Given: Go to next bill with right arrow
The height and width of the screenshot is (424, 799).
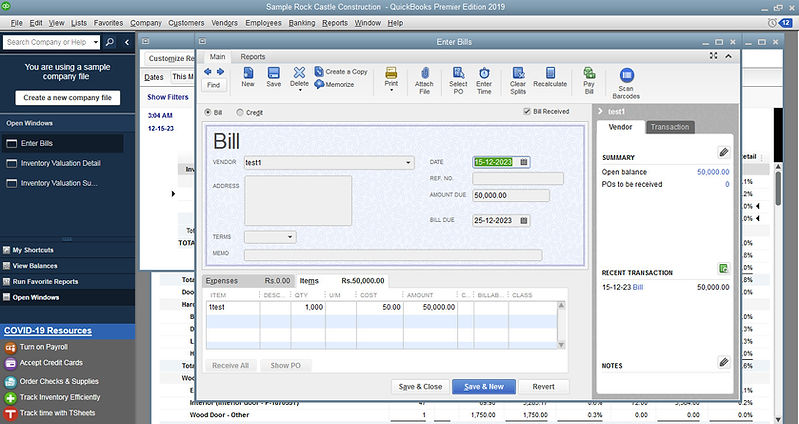Looking at the screenshot, I should 220,72.
